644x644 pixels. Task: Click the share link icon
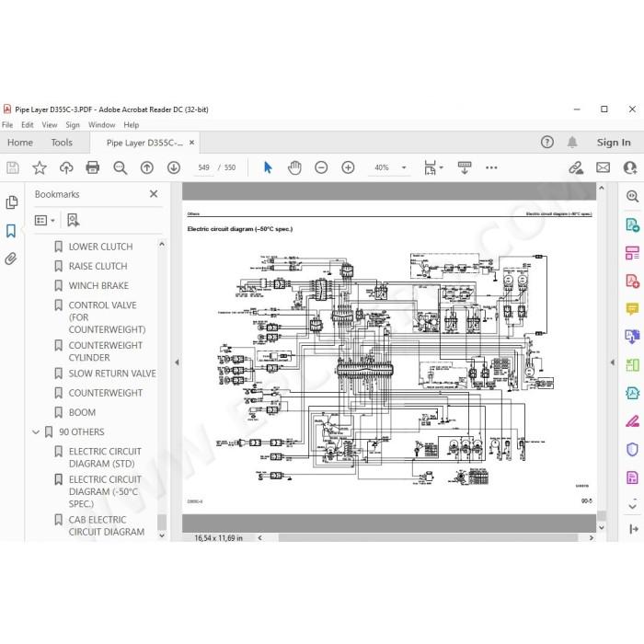pos(576,167)
